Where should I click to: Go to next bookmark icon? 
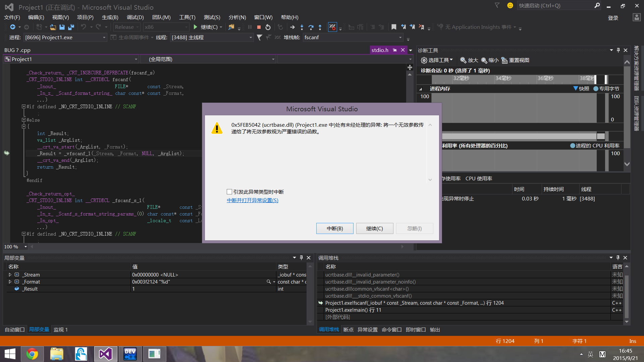[412, 27]
